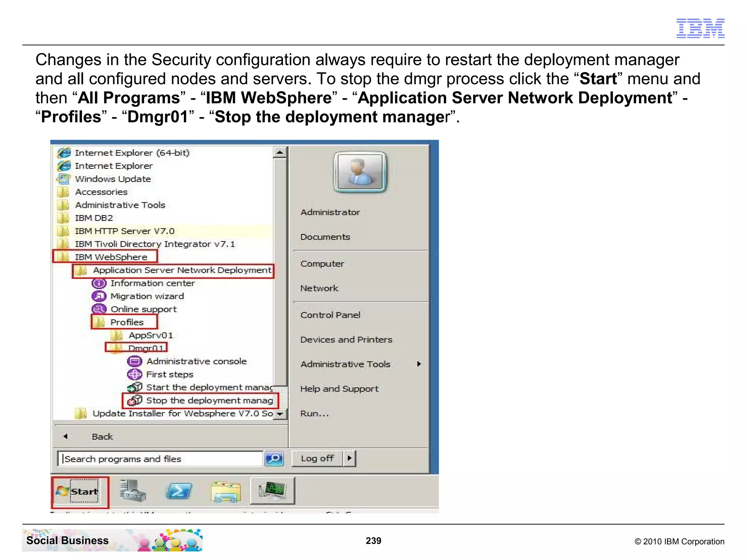Open Documents from the Start menu
The height and width of the screenshot is (560, 747).
325,237
